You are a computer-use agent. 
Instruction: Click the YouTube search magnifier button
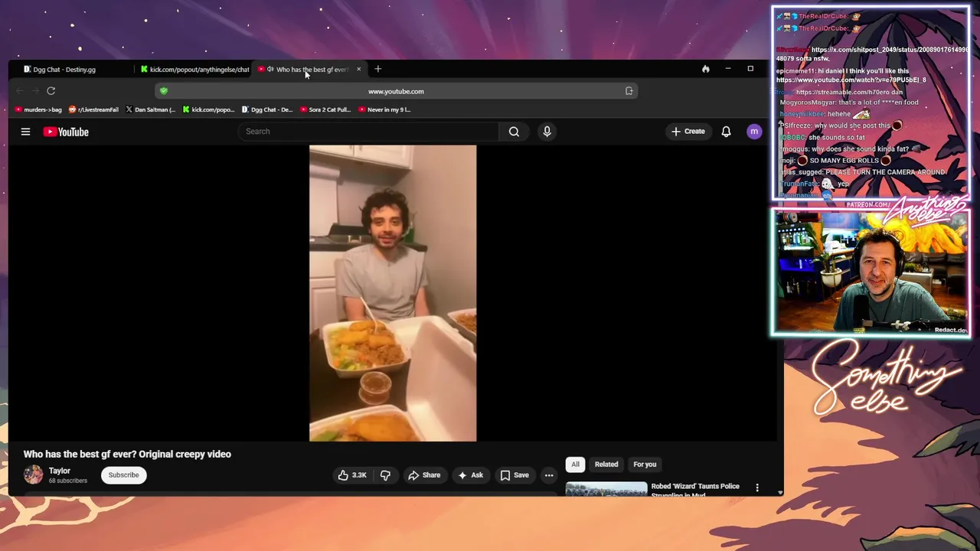click(x=514, y=132)
